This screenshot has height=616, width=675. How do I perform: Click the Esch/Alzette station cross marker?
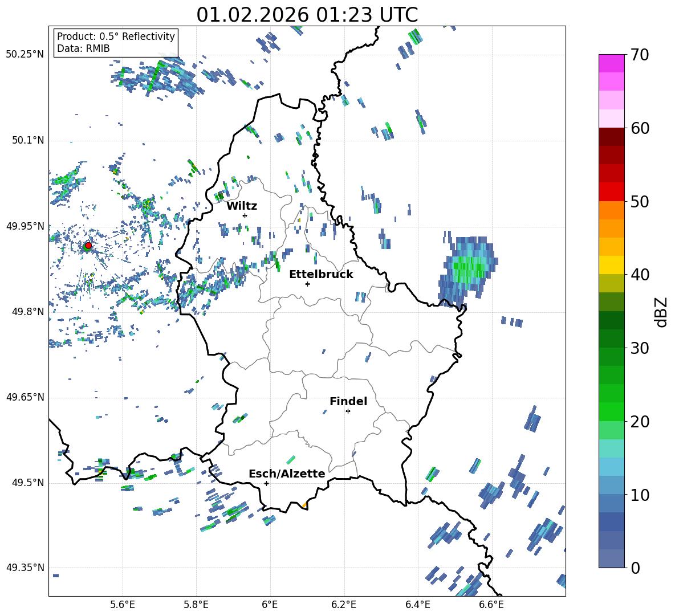[266, 483]
